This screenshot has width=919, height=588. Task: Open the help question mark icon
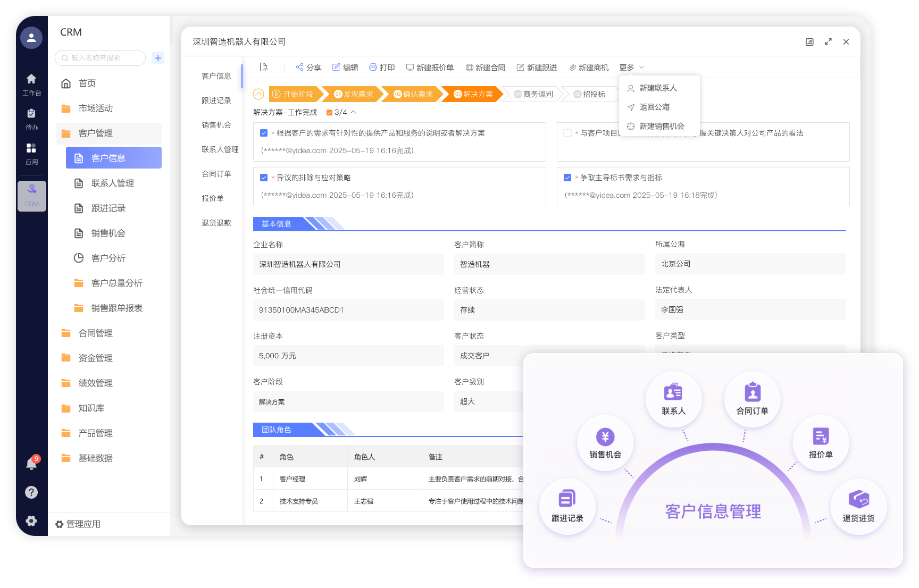(x=31, y=492)
